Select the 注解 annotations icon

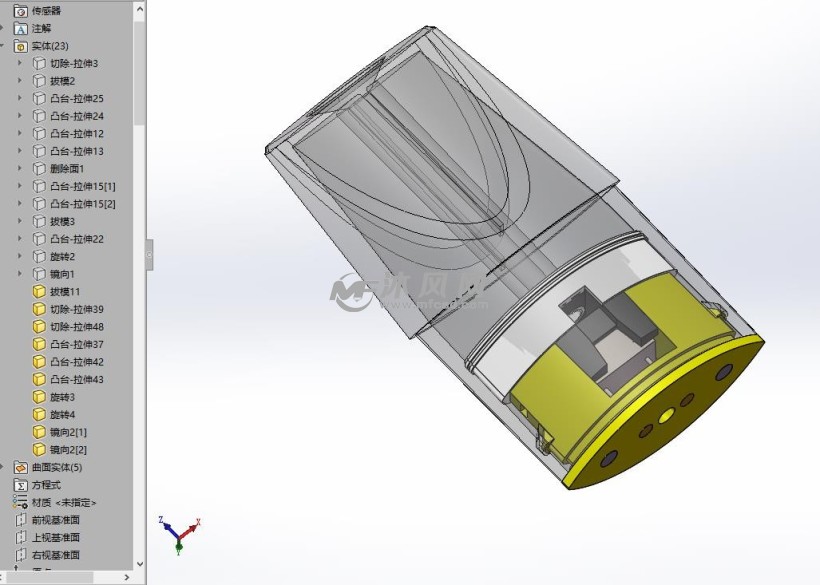click(20, 28)
